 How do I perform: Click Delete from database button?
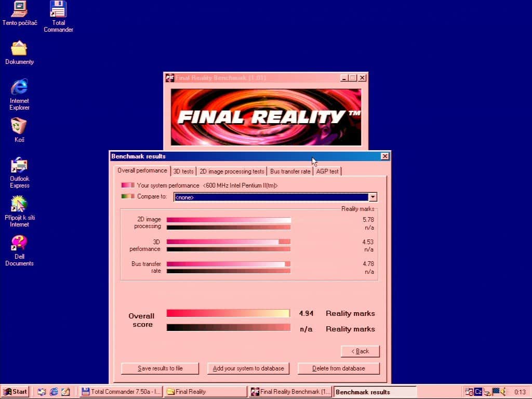click(x=338, y=368)
